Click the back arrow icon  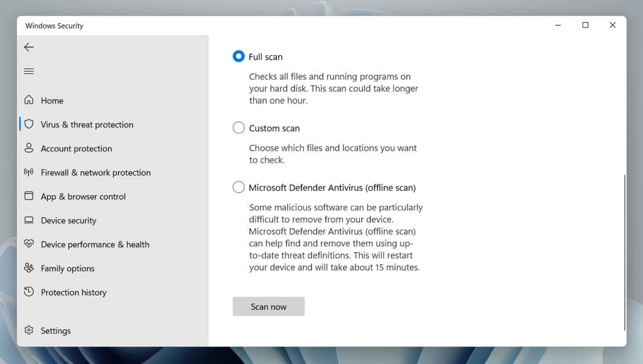click(29, 47)
